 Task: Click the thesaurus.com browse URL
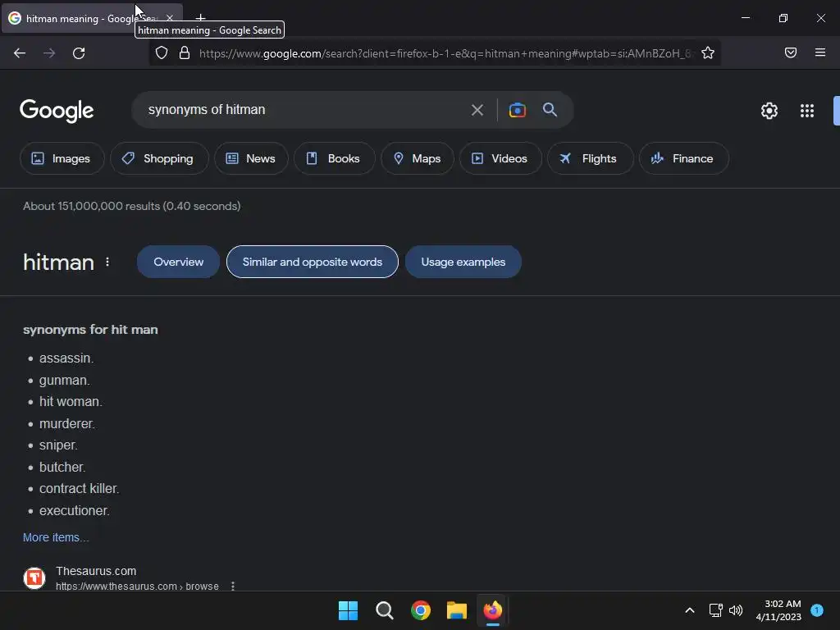click(x=137, y=586)
